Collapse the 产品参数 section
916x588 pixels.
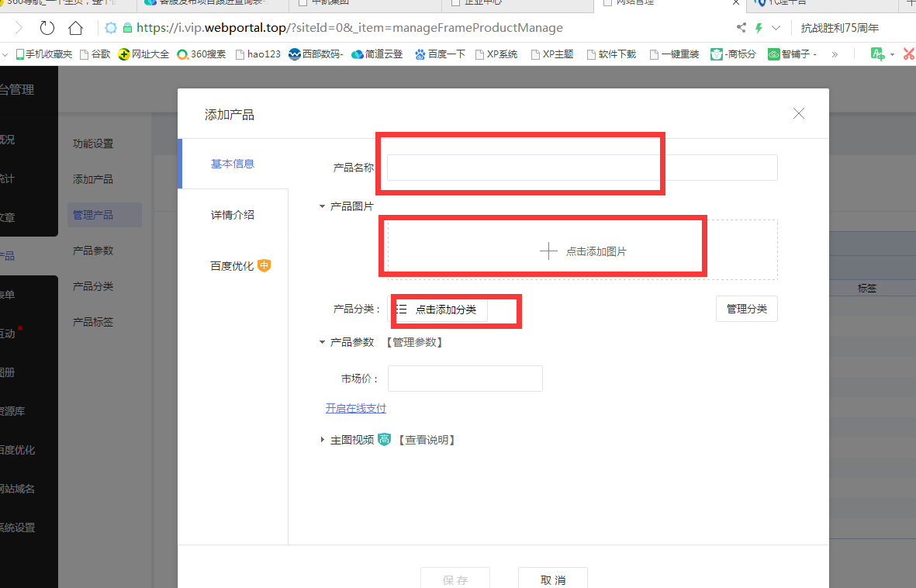[323, 342]
